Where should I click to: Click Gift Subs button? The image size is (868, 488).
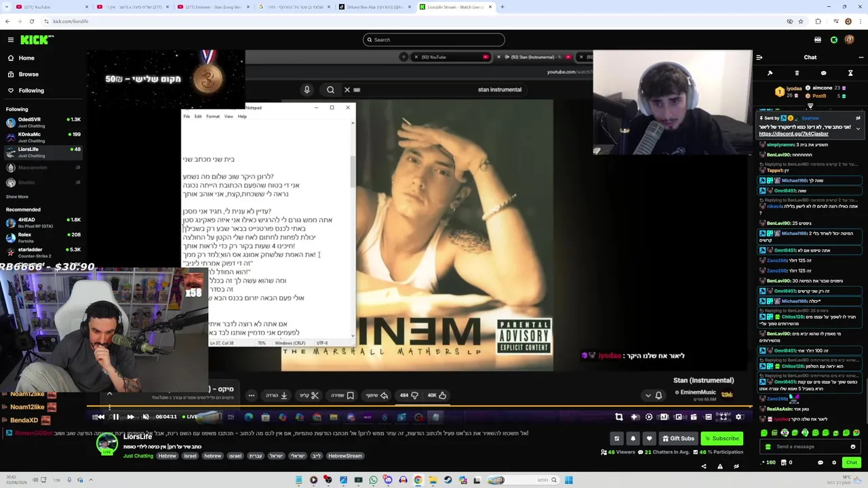coord(678,439)
